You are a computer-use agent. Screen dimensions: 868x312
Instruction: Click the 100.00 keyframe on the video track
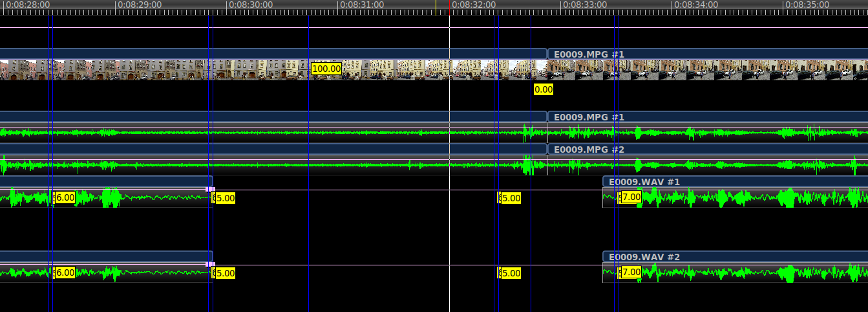coord(326,69)
